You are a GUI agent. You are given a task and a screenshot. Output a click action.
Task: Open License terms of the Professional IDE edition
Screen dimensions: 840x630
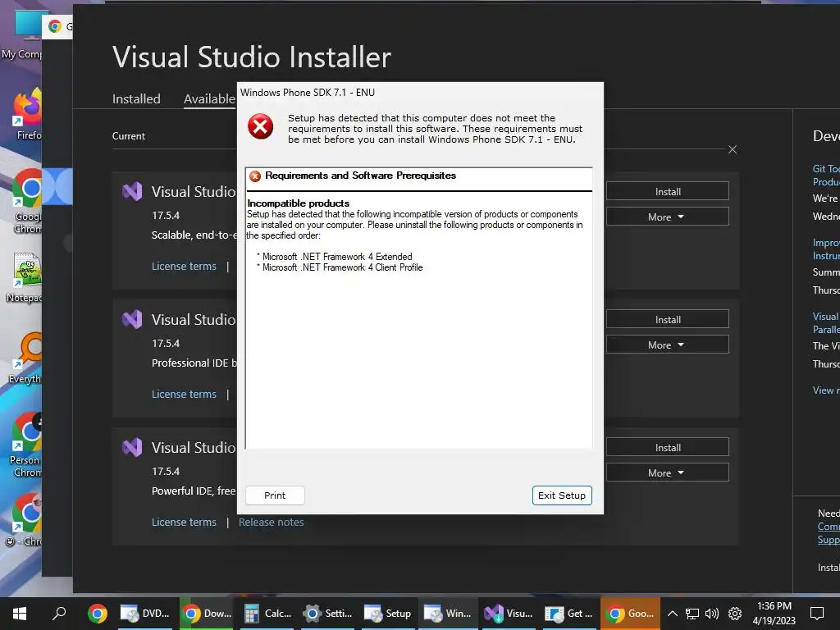coord(184,395)
